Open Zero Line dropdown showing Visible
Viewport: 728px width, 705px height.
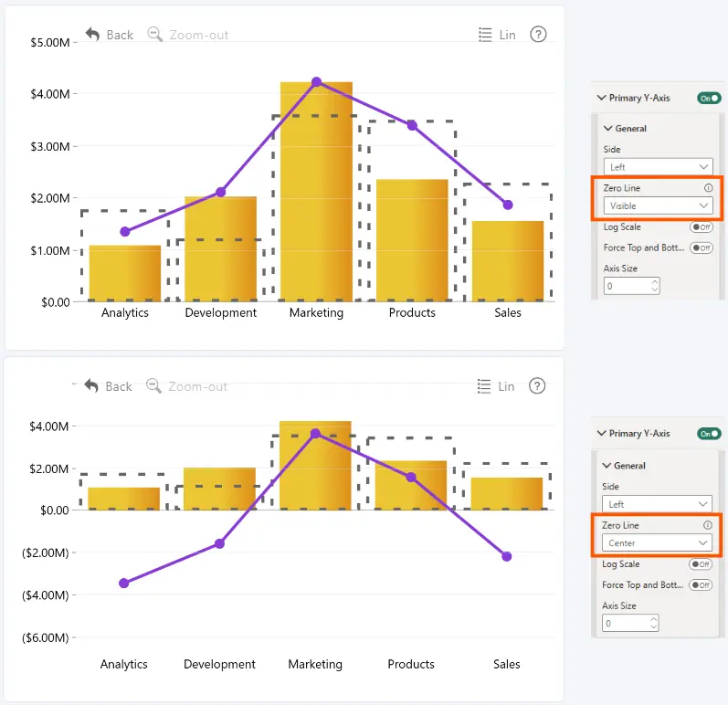point(658,205)
